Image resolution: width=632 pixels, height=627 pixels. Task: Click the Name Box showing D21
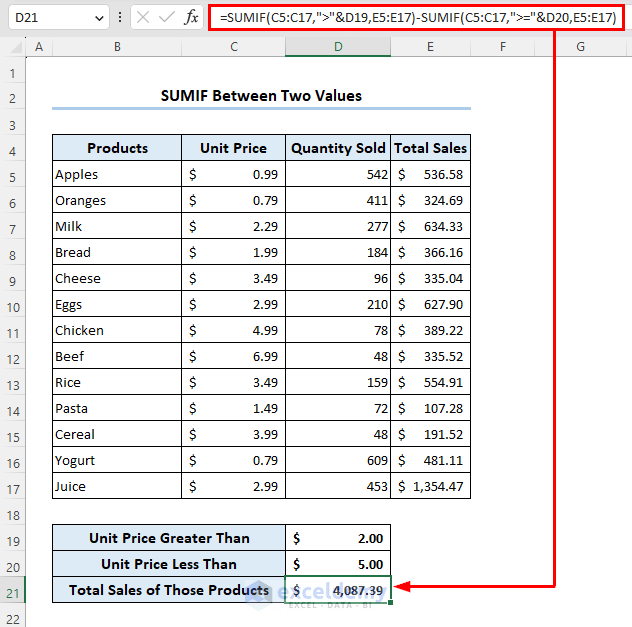[x=59, y=17]
